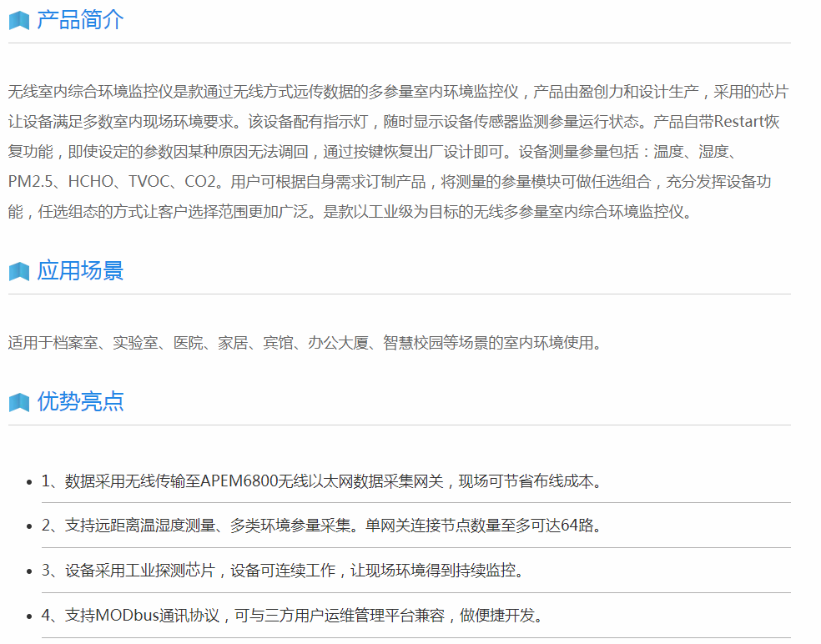Viewport: 821px width, 644px height.
Task: Click PM2.5 in the measurement parameter list
Action: (33, 182)
